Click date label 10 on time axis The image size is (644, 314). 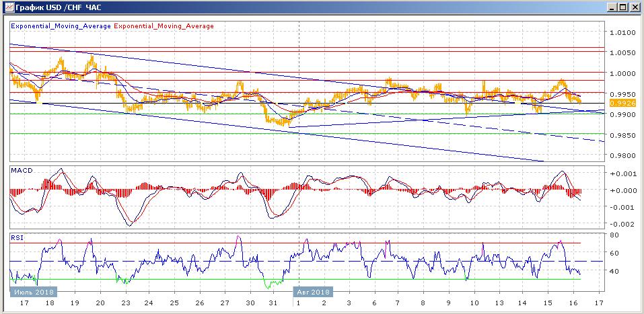pyautogui.click(x=474, y=303)
